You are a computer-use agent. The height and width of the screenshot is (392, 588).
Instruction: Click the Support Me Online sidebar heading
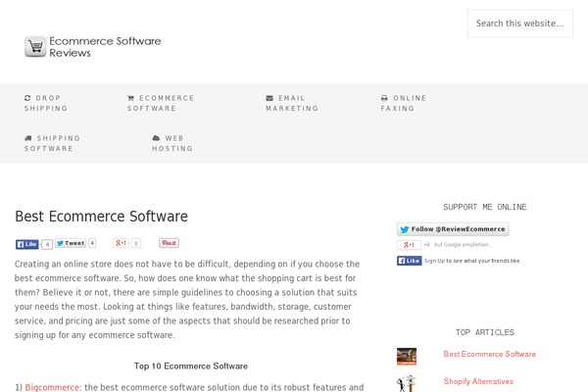[484, 207]
